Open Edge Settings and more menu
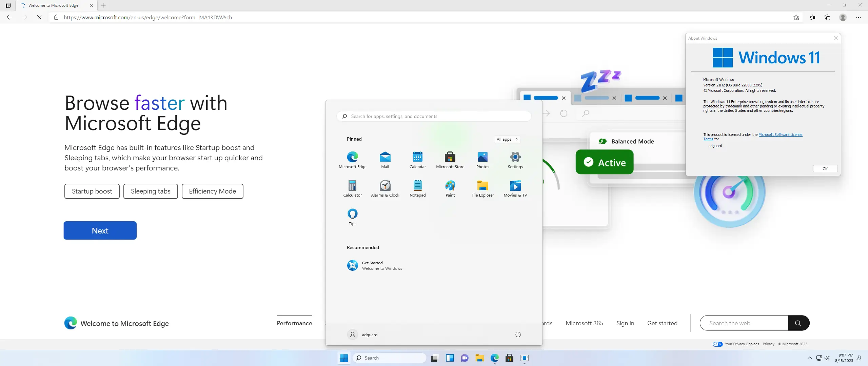The height and width of the screenshot is (366, 868). coord(858,17)
